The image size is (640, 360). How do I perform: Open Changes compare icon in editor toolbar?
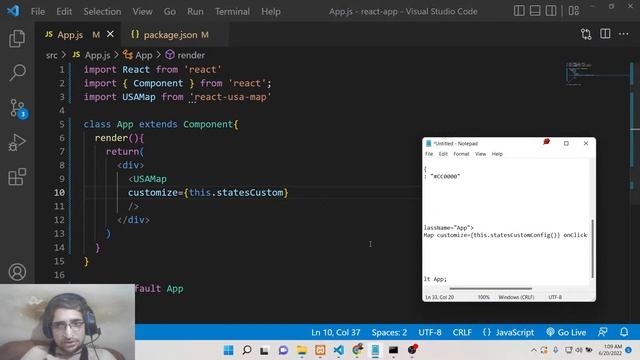coord(586,34)
